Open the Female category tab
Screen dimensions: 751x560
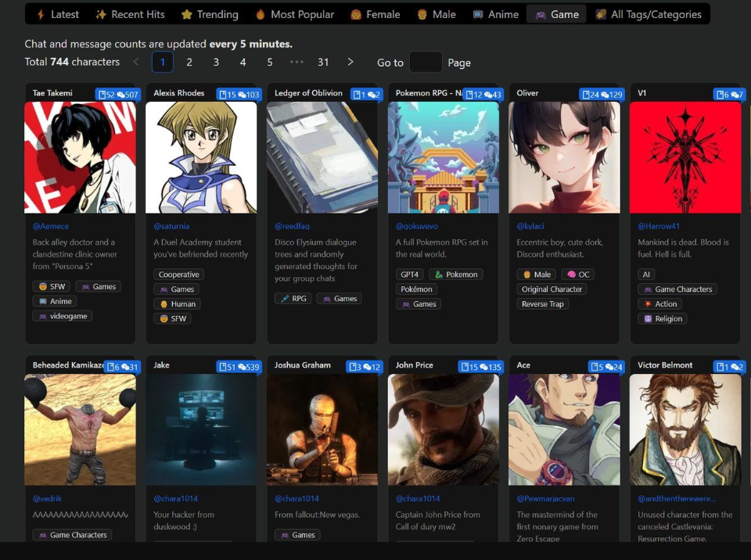[x=375, y=14]
